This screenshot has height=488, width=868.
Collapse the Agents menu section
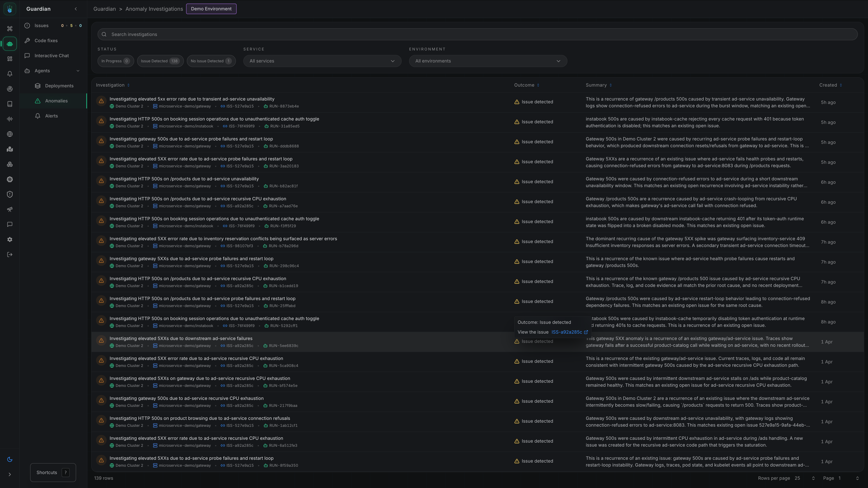tap(78, 71)
